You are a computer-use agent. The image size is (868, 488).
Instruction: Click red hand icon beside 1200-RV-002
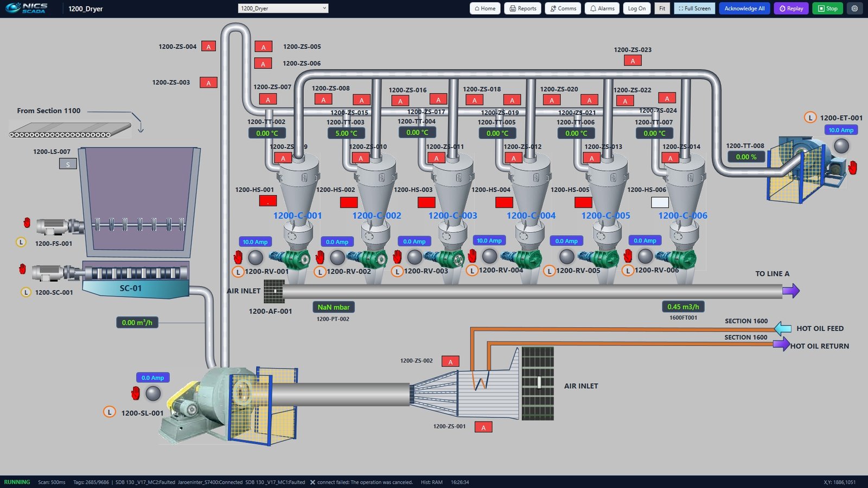[x=320, y=257]
